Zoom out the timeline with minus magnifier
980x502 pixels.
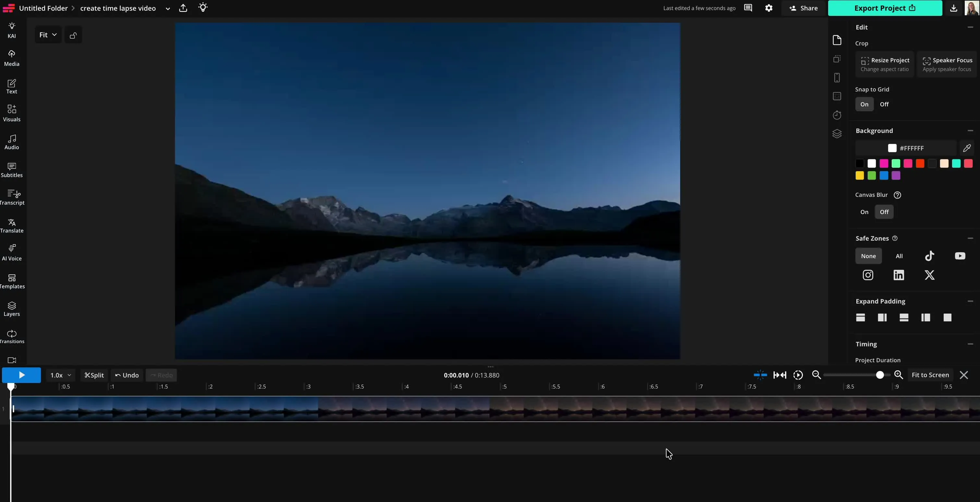(816, 375)
